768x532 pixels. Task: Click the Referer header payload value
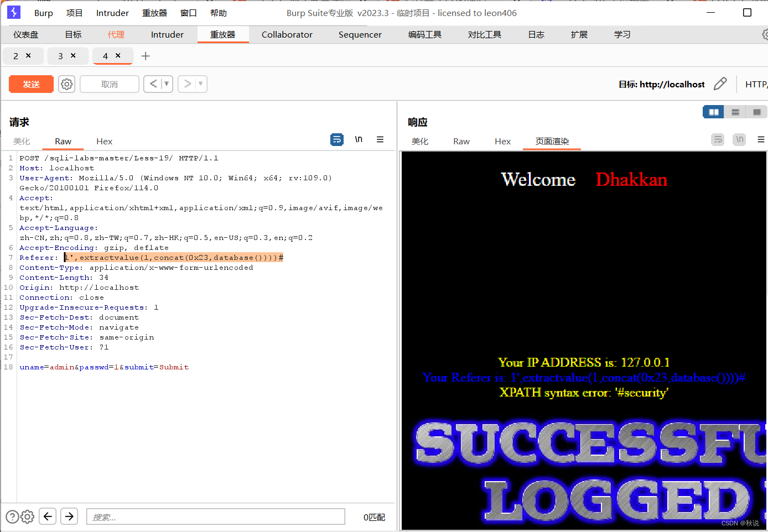tap(174, 258)
